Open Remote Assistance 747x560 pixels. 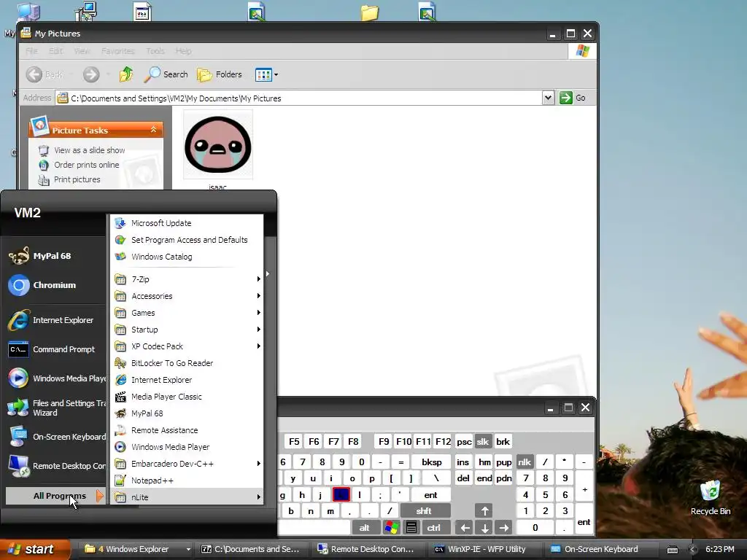tap(187, 430)
